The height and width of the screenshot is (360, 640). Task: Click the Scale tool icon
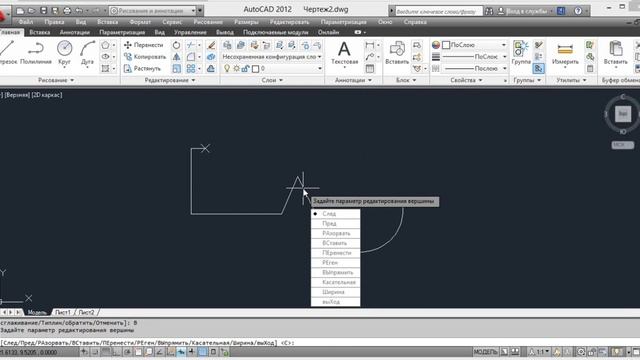pyautogui.click(x=176, y=69)
